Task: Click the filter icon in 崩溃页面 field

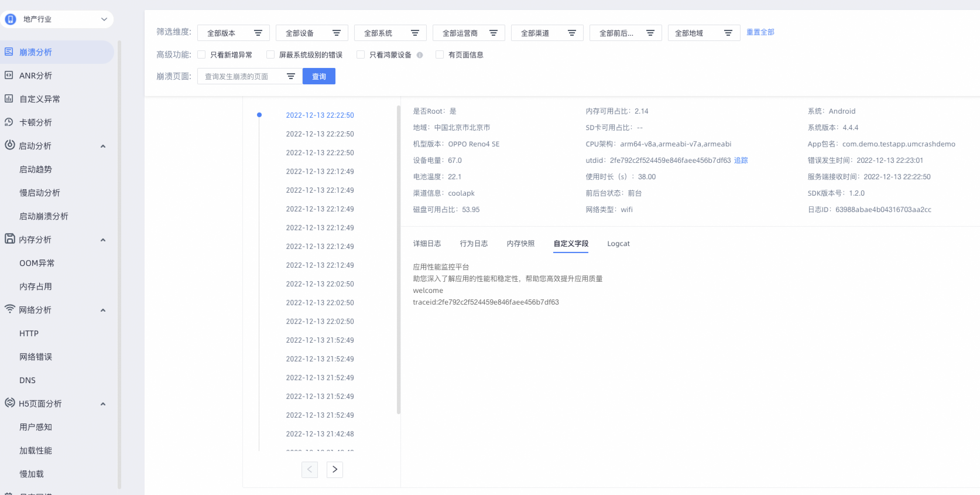Action: coord(291,76)
